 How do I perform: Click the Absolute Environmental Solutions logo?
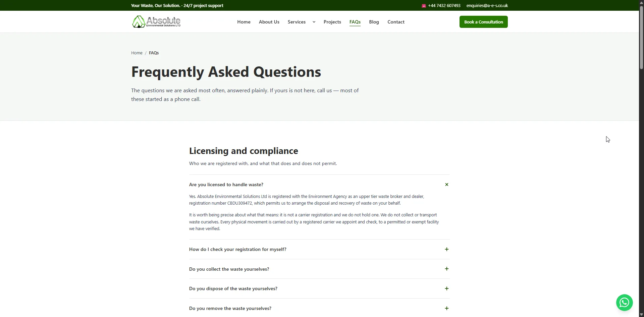(x=156, y=22)
